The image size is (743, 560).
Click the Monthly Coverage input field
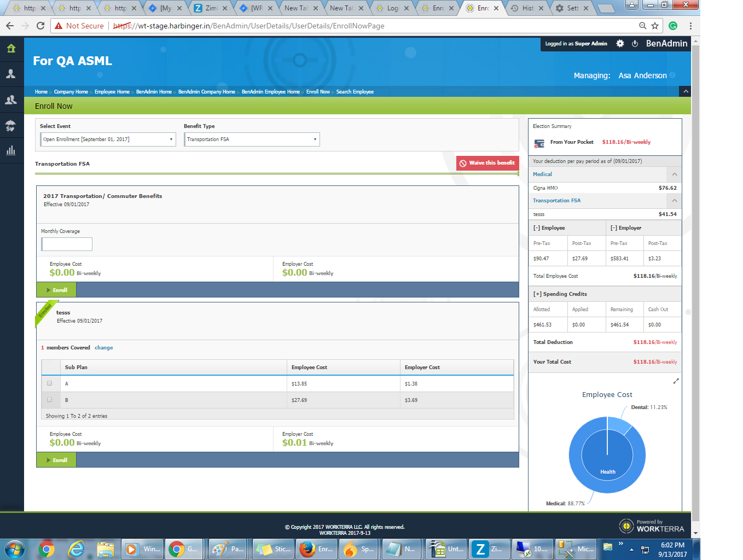pyautogui.click(x=67, y=244)
